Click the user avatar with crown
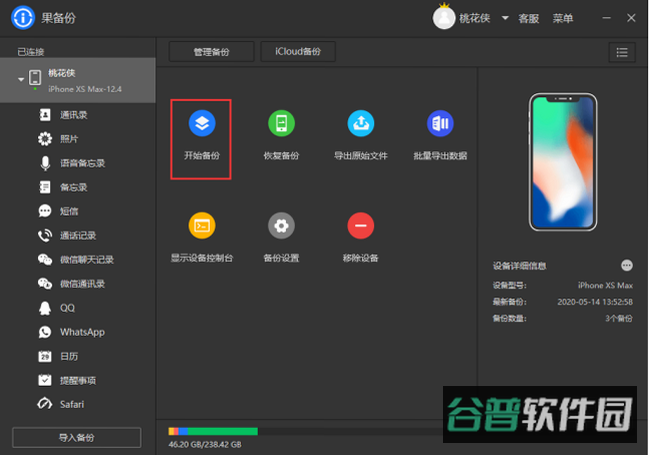This screenshot has width=649, height=455. click(444, 17)
